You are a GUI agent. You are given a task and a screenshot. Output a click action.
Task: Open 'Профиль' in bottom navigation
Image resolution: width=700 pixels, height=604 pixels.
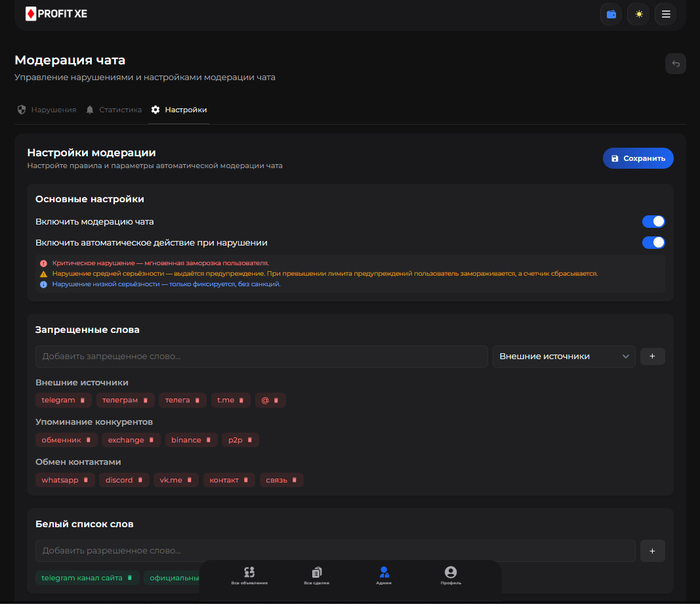[451, 575]
